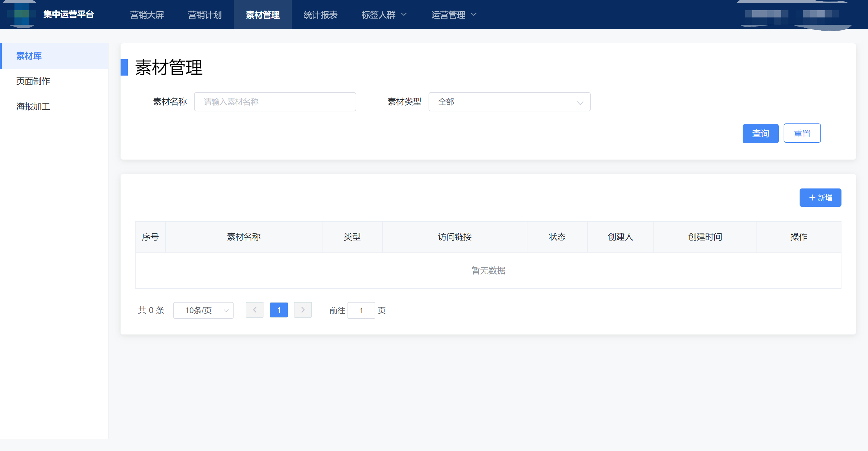Image resolution: width=868 pixels, height=451 pixels.
Task: Click the previous page arrow
Action: coord(254,310)
